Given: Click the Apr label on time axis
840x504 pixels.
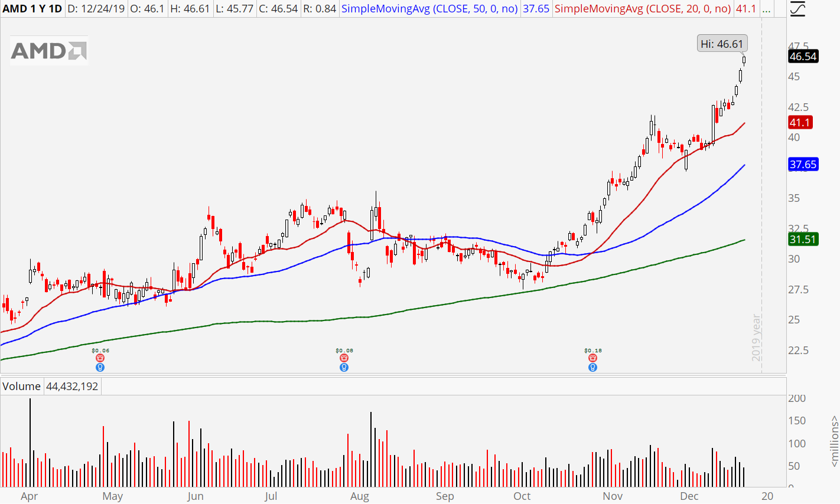Looking at the screenshot, I should 29,496.
